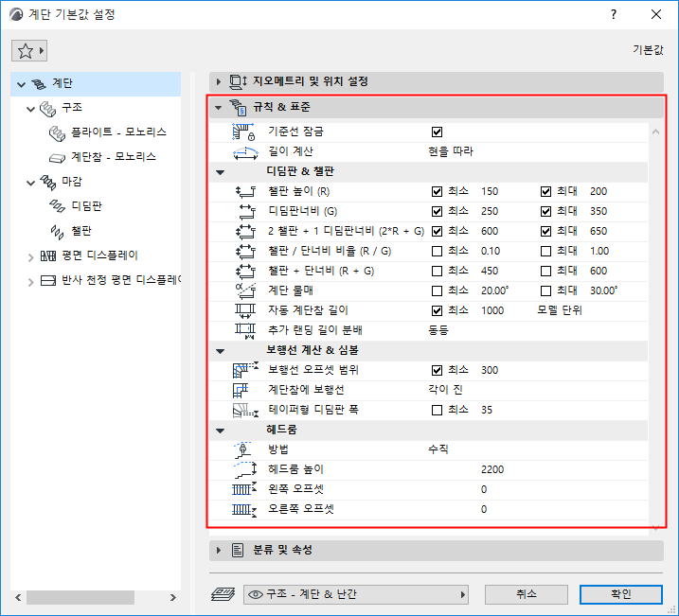
Task: Select 계단참 - 모노리스 in the tree
Action: tap(114, 157)
